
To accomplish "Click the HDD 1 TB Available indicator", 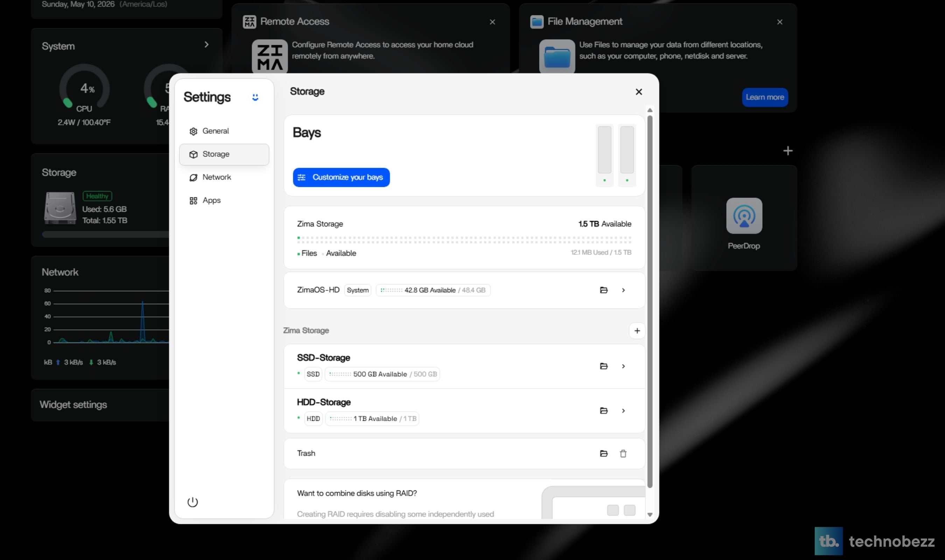I will click(372, 419).
